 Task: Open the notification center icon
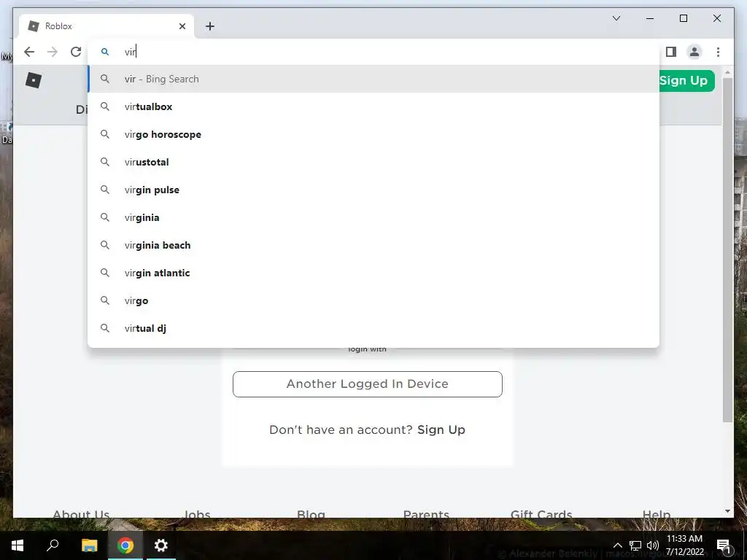pyautogui.click(x=724, y=545)
